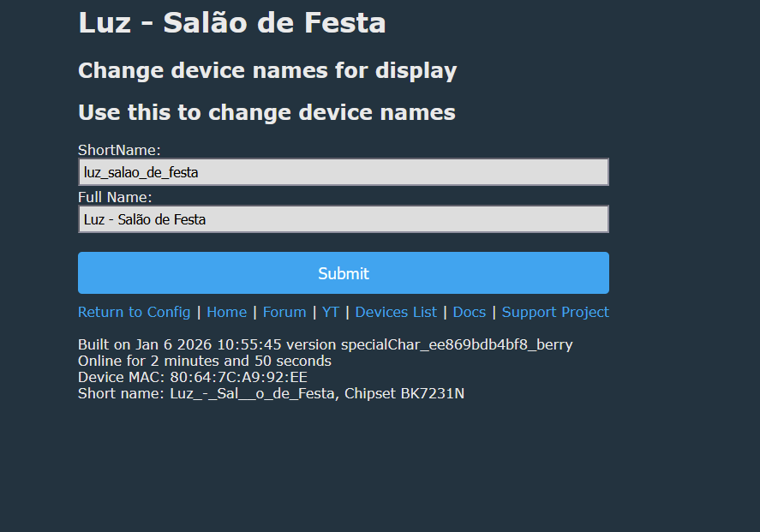
Task: Click the Support Project link
Action: (555, 312)
